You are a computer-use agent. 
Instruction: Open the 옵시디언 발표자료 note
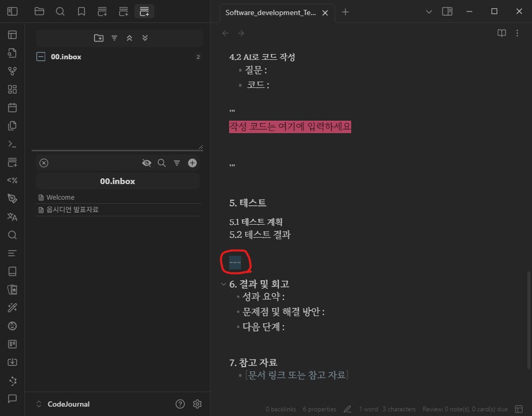(x=119, y=210)
